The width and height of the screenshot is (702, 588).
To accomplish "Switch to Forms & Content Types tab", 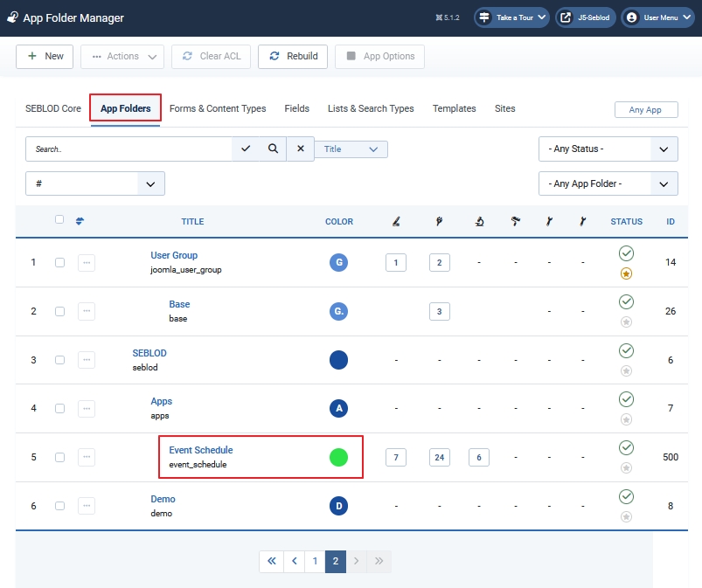I will click(218, 108).
